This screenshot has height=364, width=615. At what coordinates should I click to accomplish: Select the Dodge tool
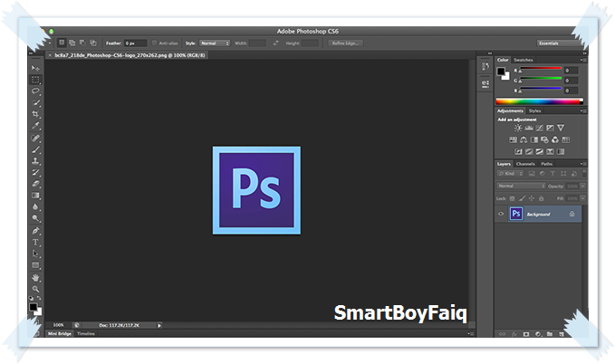pos(35,218)
